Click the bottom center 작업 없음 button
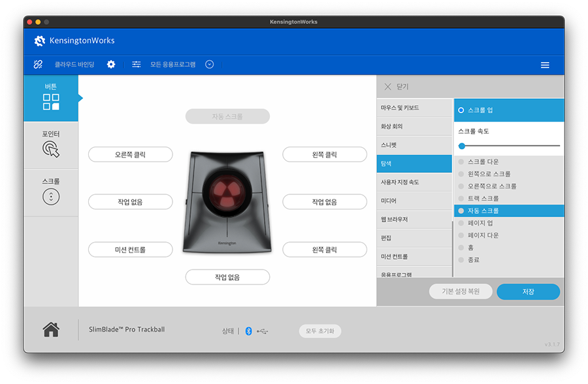This screenshot has width=588, height=384. click(227, 277)
